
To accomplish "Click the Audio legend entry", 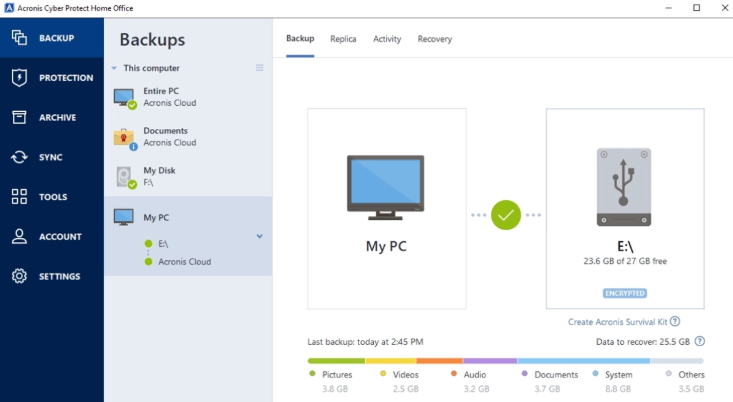I will (x=470, y=381).
